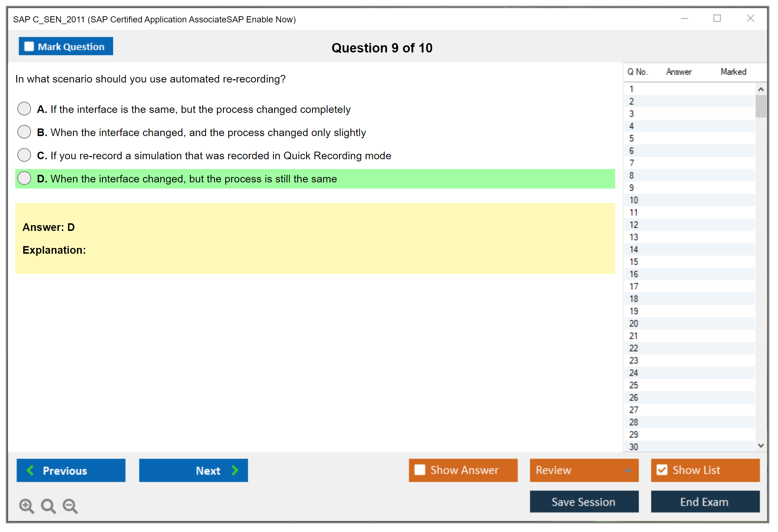Choose radio button for option D
The width and height of the screenshot is (778, 532).
[x=24, y=178]
